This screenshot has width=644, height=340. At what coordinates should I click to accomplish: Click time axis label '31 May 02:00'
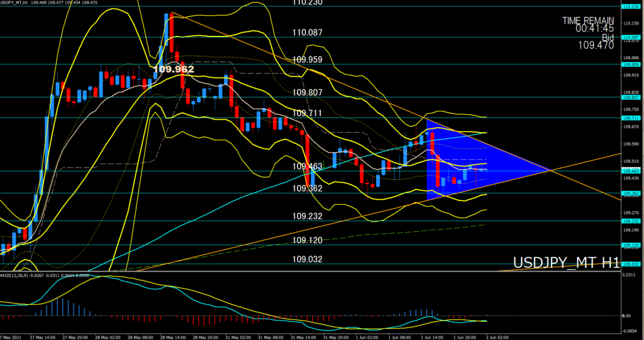(237, 337)
